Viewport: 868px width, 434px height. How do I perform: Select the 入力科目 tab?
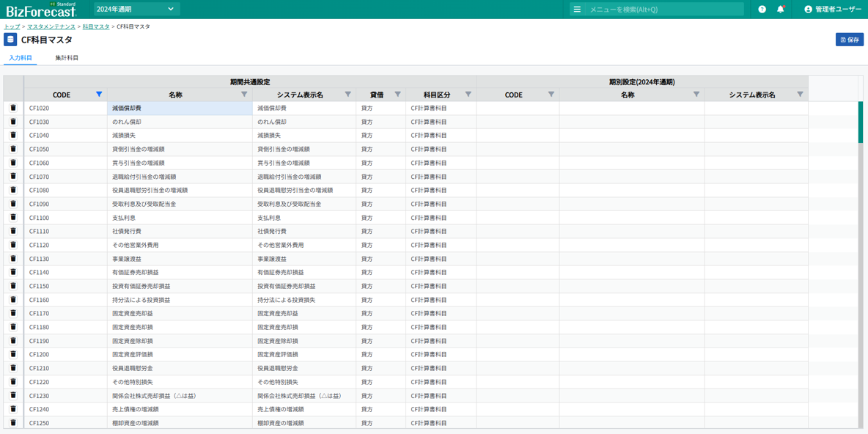21,58
